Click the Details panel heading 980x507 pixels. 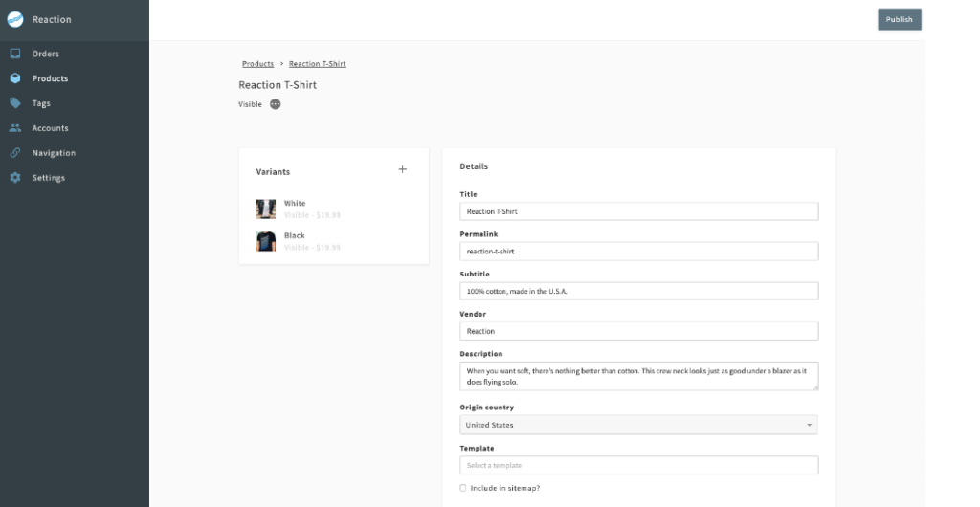tap(474, 166)
